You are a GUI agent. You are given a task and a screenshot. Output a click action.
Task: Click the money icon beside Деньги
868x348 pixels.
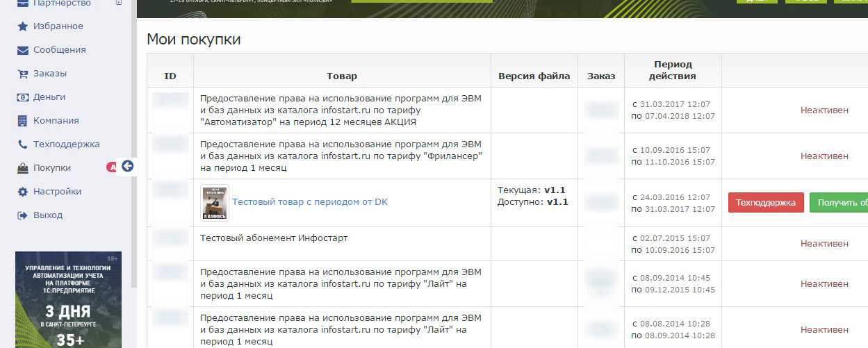(22, 97)
